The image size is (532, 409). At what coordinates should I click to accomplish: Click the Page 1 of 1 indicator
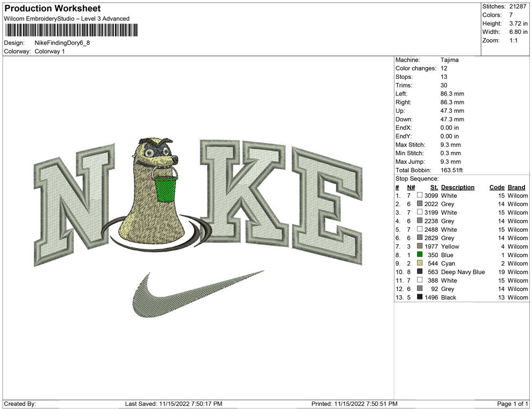point(512,404)
